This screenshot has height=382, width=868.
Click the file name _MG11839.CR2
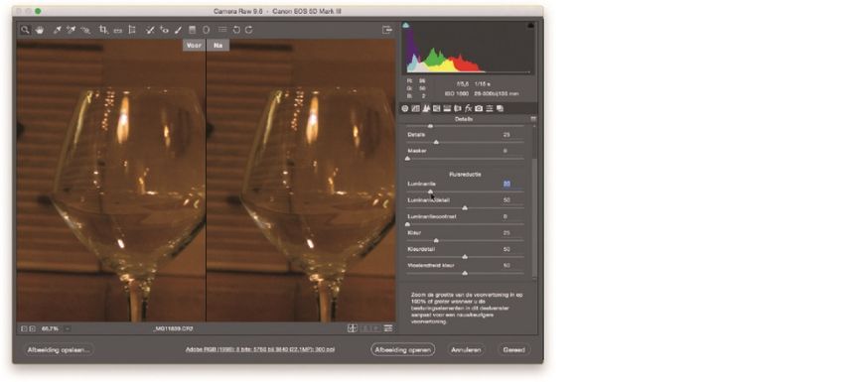pos(173,328)
